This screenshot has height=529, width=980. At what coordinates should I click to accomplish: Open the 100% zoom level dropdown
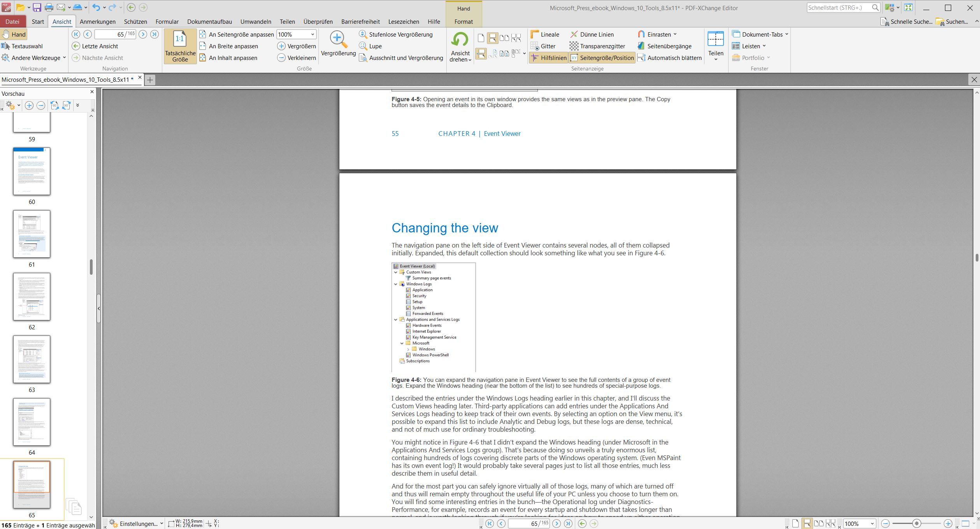click(312, 34)
